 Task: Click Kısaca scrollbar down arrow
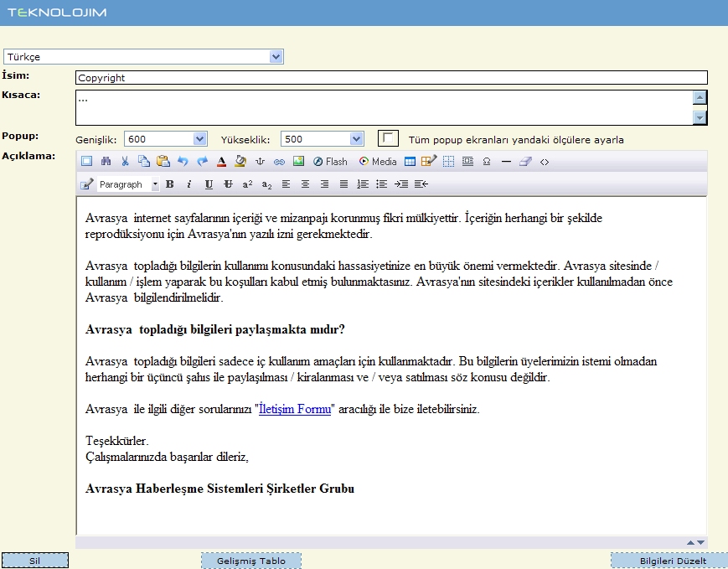(700, 118)
